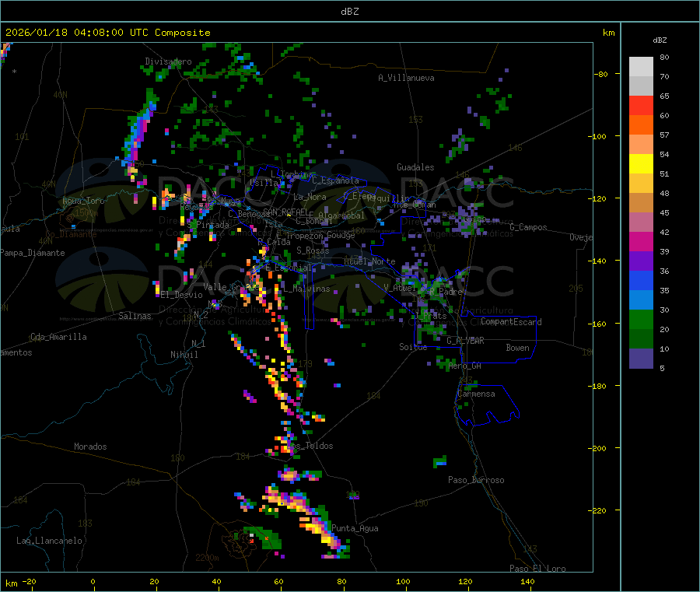Screen dimensions: 700x592
Task: Click the G_Campos map label
Action: pos(529,227)
